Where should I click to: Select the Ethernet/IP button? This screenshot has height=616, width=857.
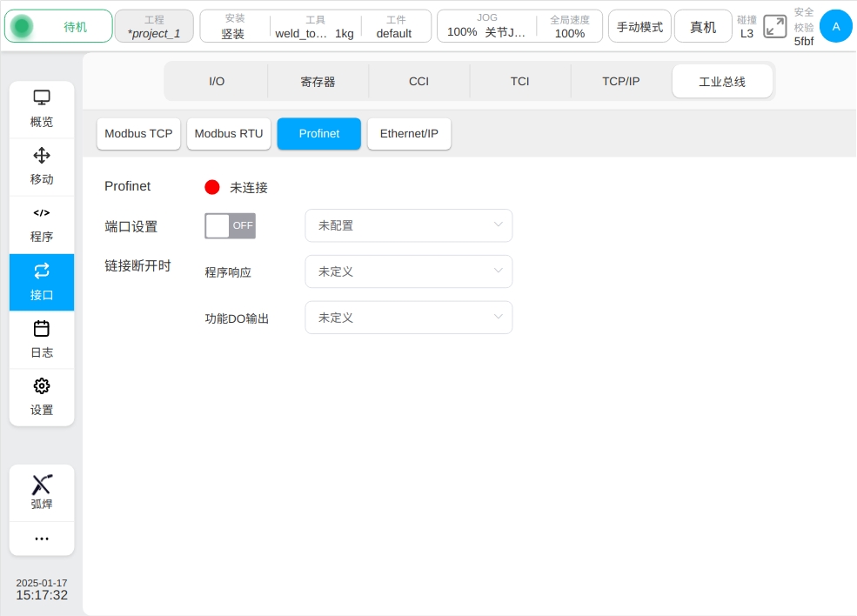[409, 134]
